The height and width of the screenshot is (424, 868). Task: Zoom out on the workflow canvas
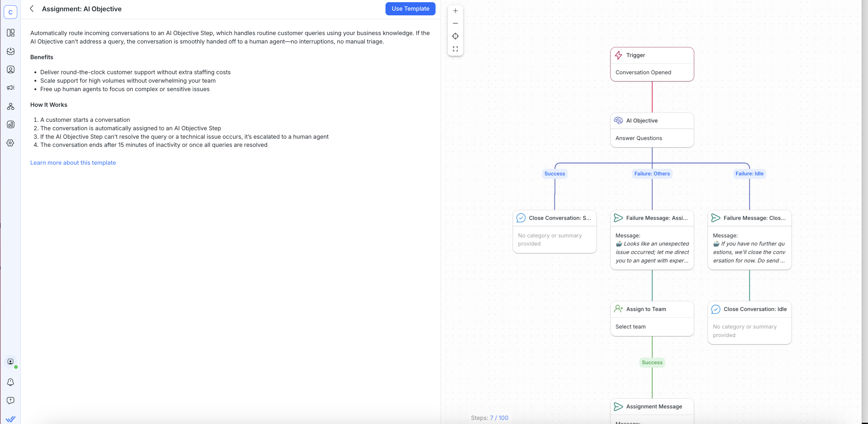click(455, 23)
